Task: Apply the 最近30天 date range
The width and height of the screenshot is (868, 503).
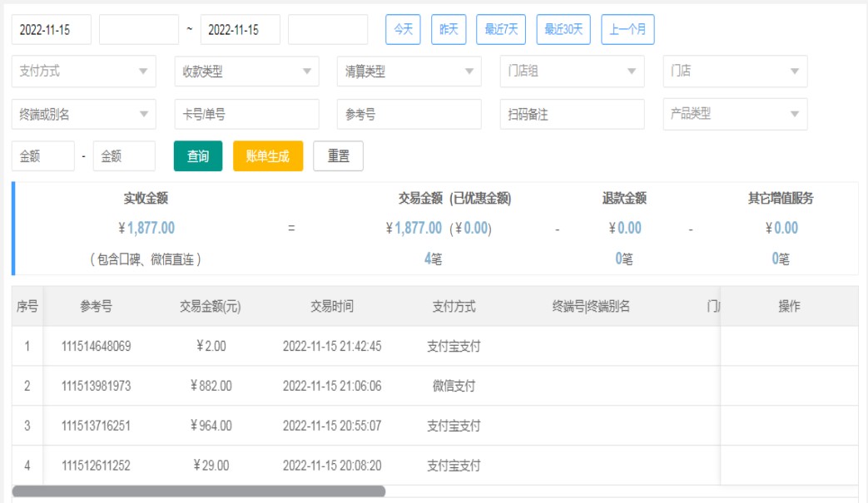Action: 563,29
